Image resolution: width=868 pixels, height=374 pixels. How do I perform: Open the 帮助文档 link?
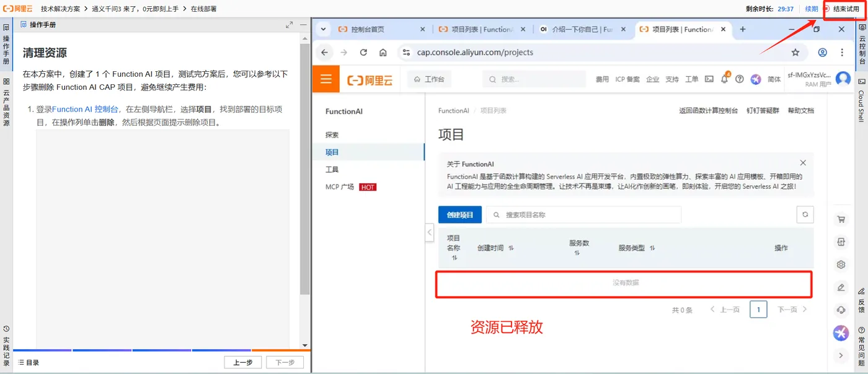(800, 110)
